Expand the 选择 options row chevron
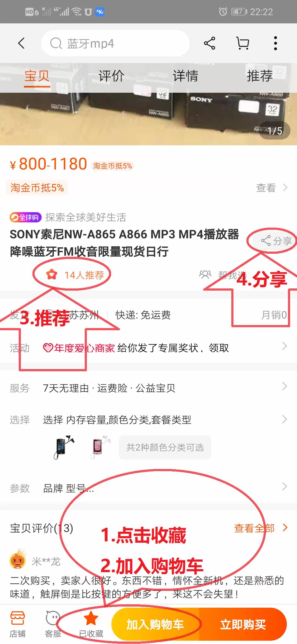Image resolution: width=297 pixels, height=644 pixels. (x=285, y=419)
